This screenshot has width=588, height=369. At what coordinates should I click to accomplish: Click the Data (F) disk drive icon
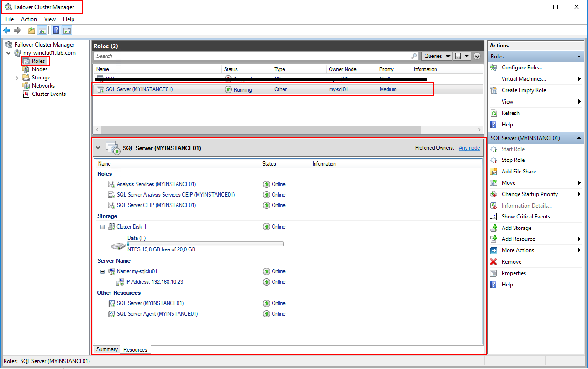pyautogui.click(x=118, y=246)
